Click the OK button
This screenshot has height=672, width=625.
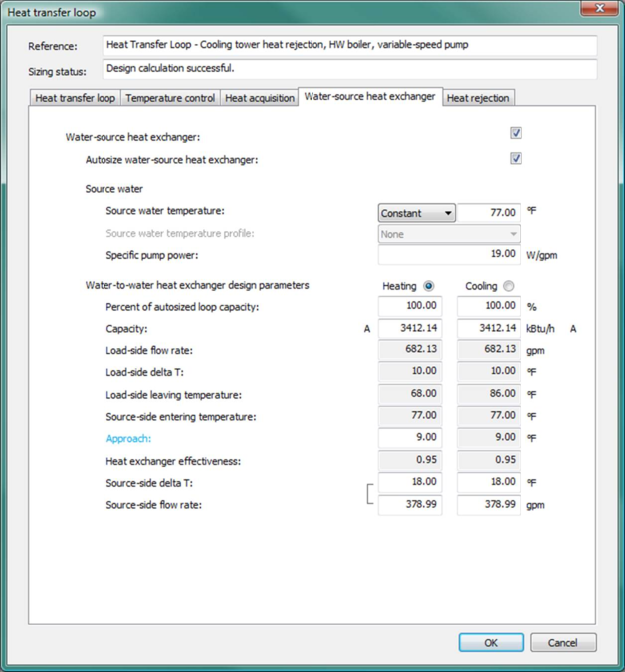pos(491,643)
